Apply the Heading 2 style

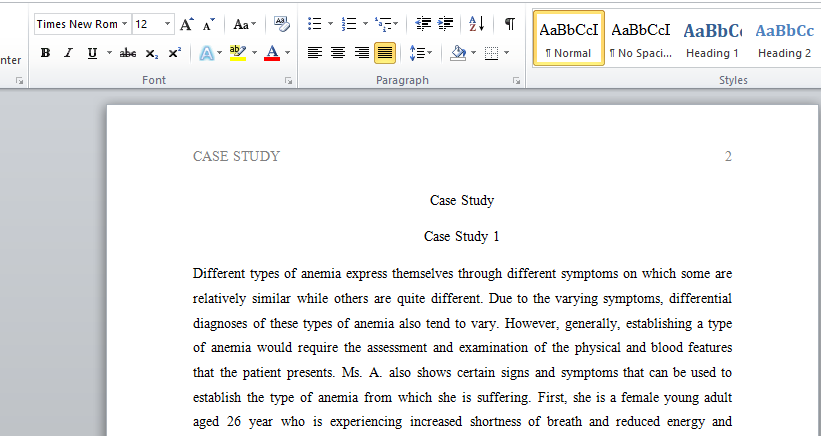coord(784,38)
